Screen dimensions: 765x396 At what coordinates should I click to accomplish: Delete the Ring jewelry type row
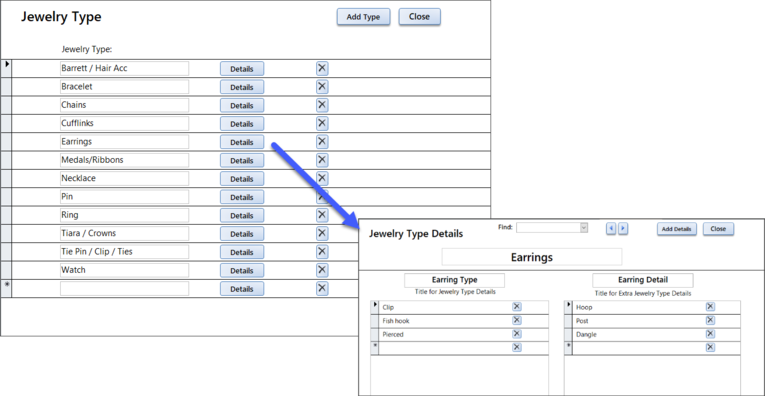point(322,215)
